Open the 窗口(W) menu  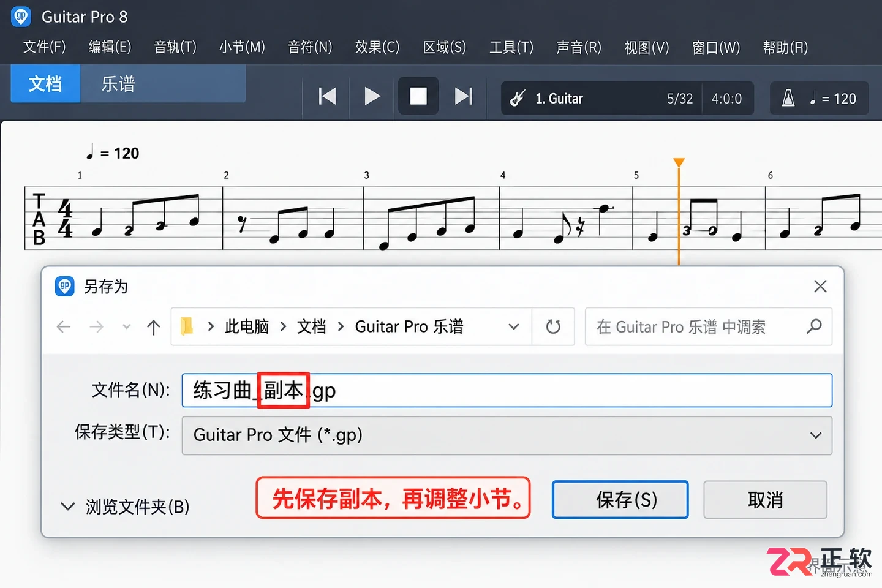point(716,47)
